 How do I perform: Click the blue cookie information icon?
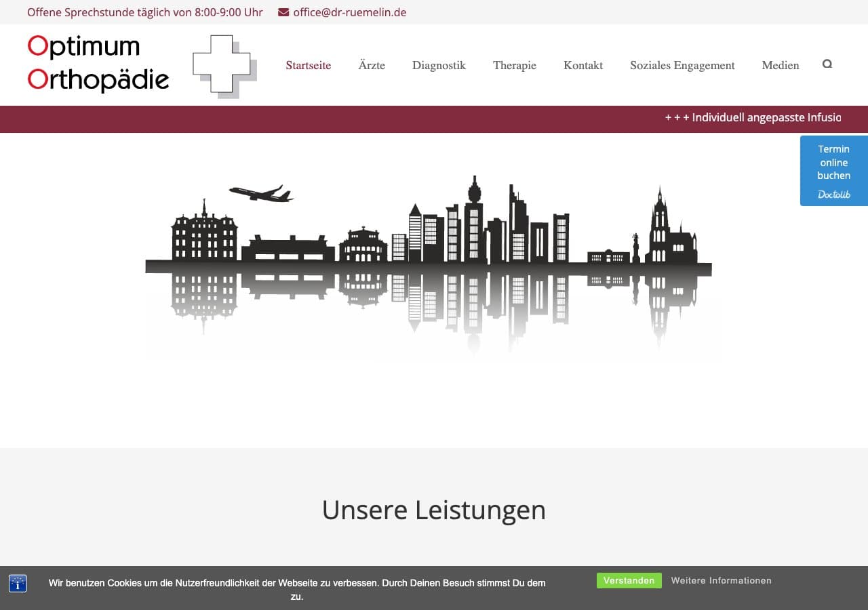pyautogui.click(x=18, y=583)
